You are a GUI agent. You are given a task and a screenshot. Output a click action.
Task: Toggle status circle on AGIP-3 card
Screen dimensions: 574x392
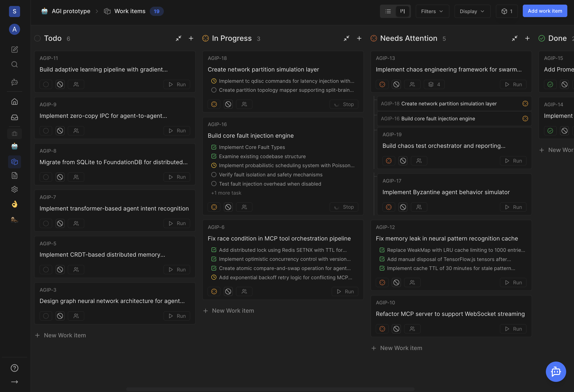click(x=46, y=316)
